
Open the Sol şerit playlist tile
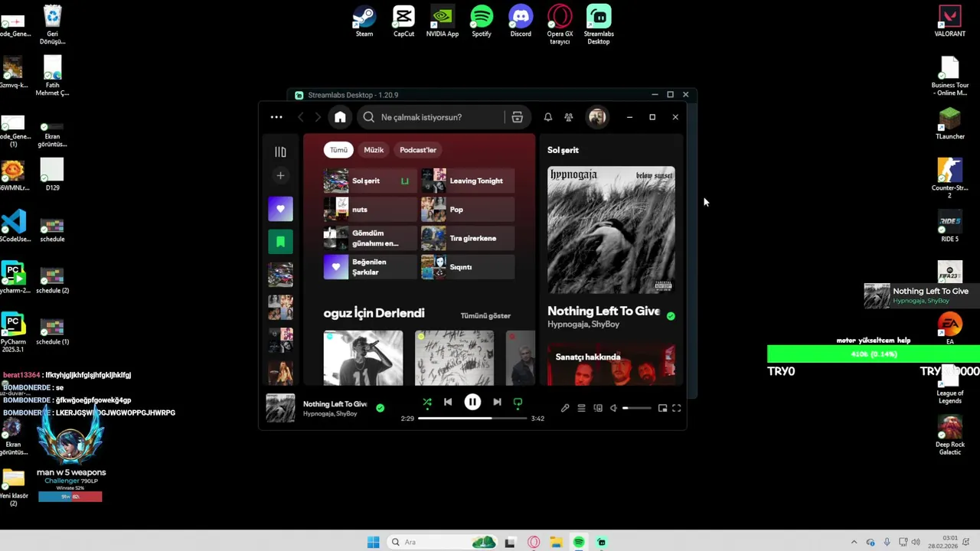click(370, 181)
